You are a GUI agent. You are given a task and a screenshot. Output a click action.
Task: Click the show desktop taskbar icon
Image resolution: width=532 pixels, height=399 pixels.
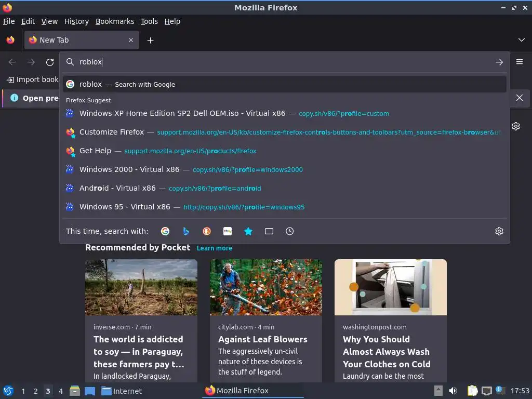(89, 391)
